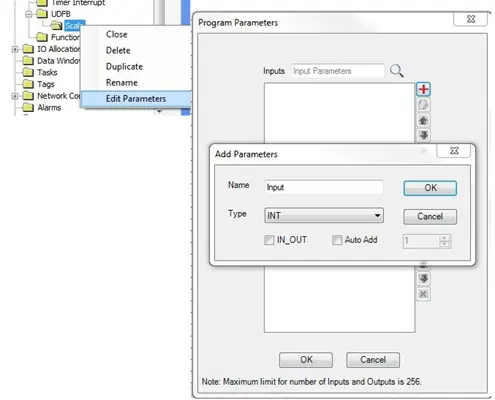Select the UDFB tree item label
Screen dimensions: 495x400
coord(61,14)
